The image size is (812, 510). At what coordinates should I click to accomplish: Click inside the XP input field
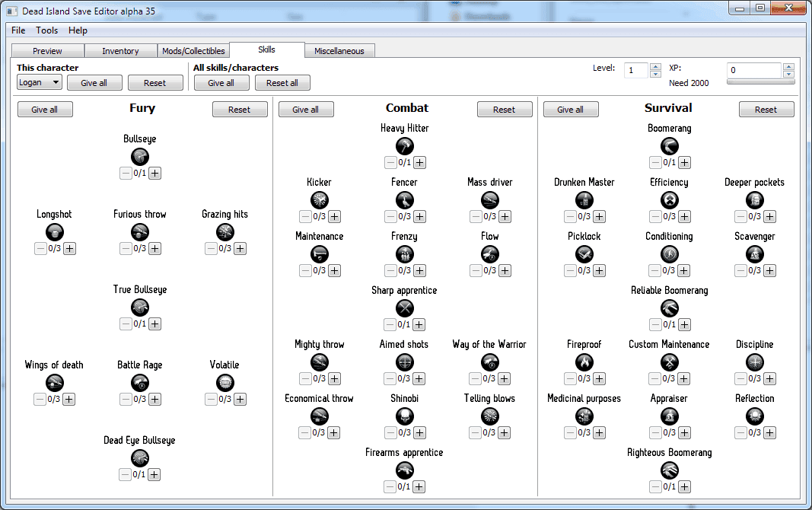(753, 70)
